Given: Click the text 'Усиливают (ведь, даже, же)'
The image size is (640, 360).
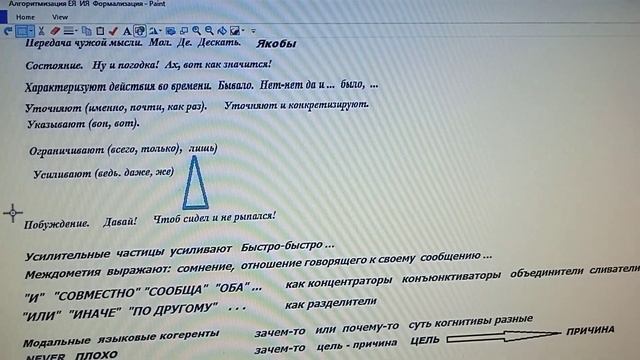Looking at the screenshot, I should click(x=104, y=173).
